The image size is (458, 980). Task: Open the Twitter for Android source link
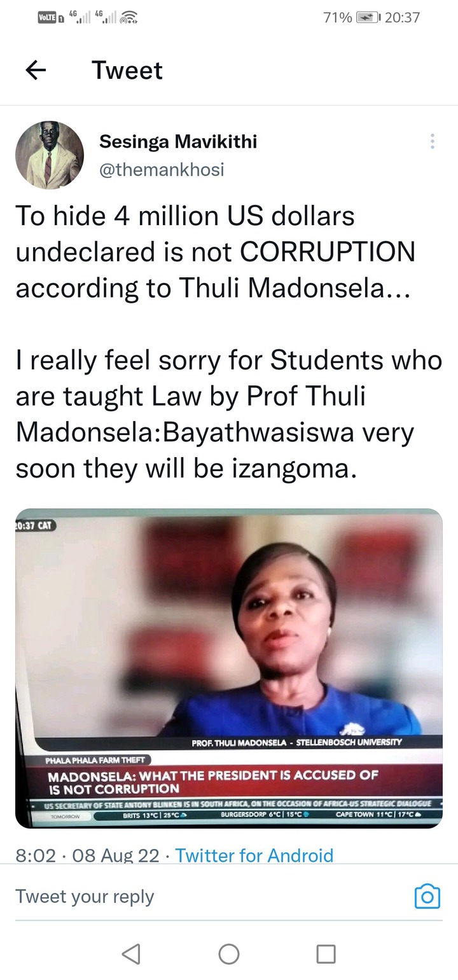point(254,855)
